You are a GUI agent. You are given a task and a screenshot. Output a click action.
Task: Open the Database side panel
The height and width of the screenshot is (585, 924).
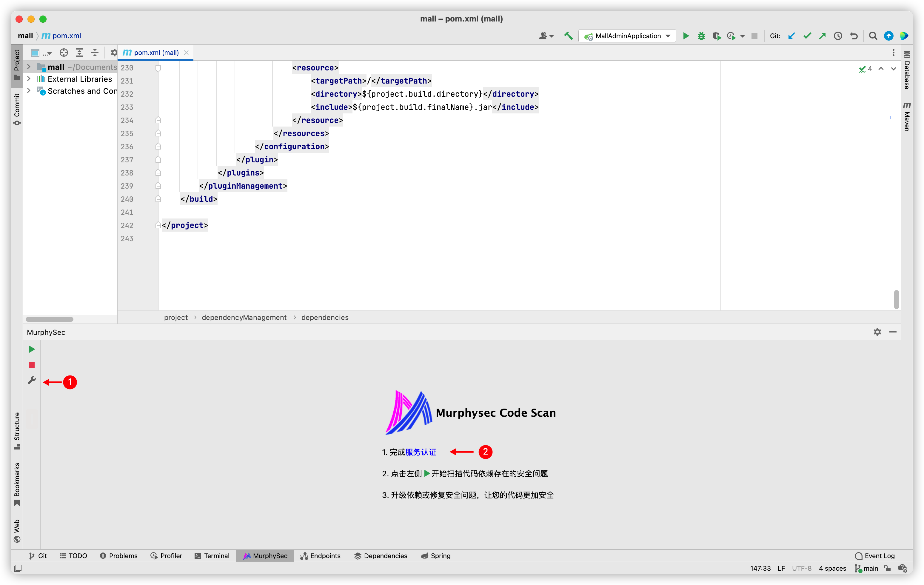(x=907, y=70)
